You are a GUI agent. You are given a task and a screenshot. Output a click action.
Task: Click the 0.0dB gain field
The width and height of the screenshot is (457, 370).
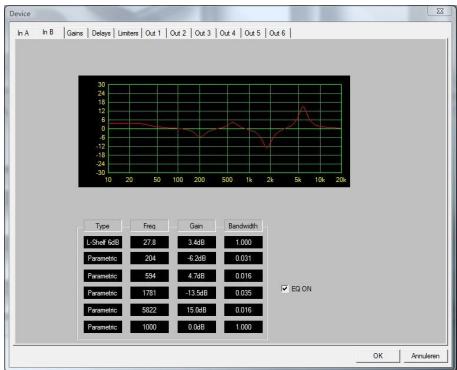[197, 327]
